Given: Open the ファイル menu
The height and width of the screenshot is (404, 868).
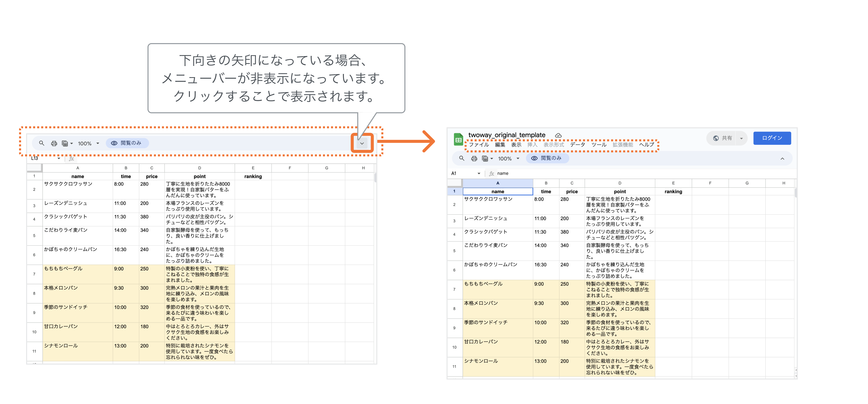Looking at the screenshot, I should (x=479, y=145).
